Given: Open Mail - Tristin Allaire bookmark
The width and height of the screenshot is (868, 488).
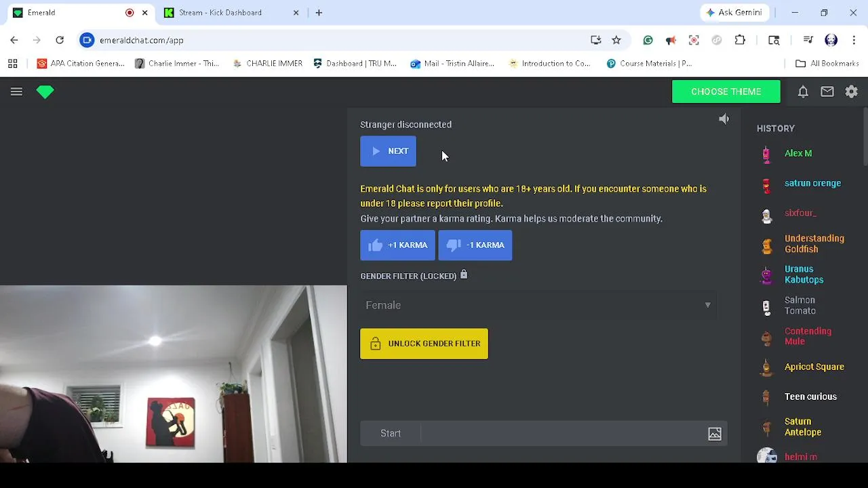Looking at the screenshot, I should tap(452, 63).
